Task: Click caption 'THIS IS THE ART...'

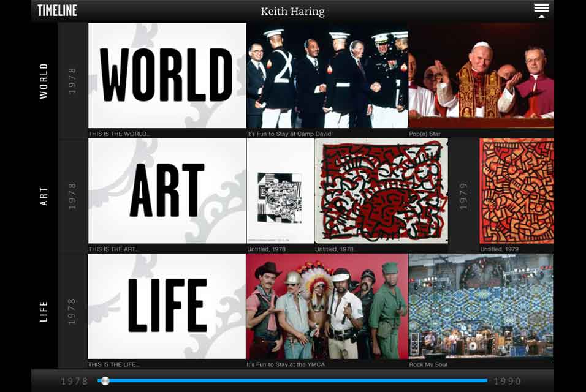Action: pyautogui.click(x=114, y=249)
